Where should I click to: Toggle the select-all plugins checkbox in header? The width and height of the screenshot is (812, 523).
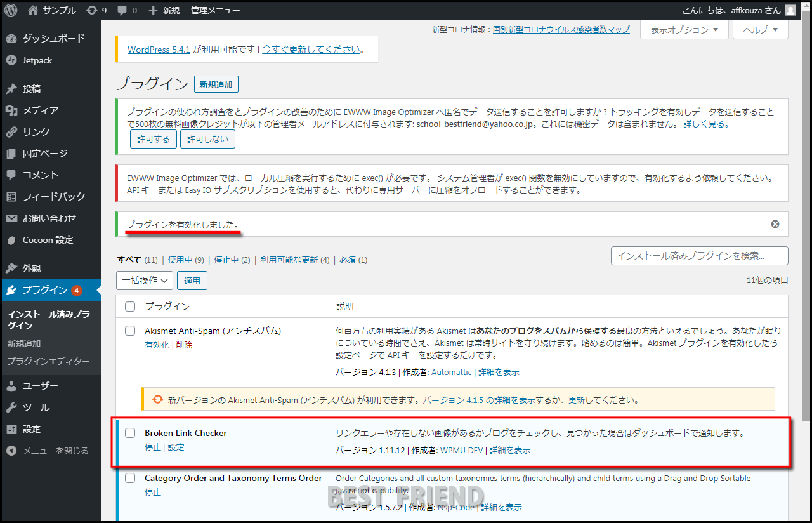click(x=130, y=307)
